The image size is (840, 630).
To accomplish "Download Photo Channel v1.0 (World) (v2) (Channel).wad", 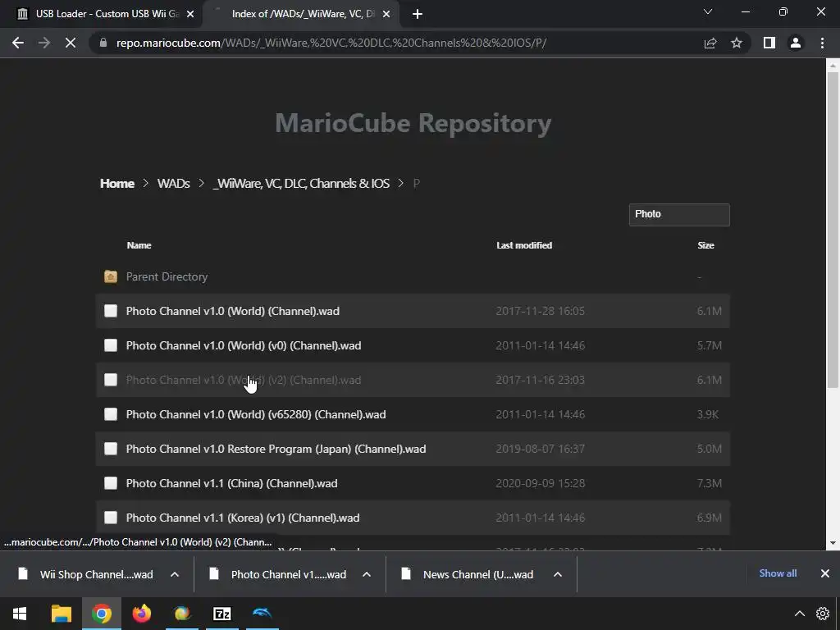I will [243, 380].
